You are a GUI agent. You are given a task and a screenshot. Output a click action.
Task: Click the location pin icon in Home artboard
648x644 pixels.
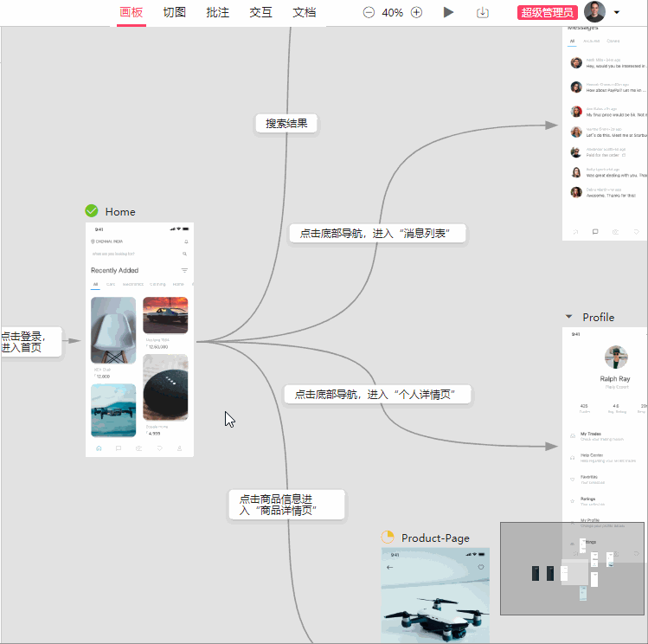[x=93, y=241]
